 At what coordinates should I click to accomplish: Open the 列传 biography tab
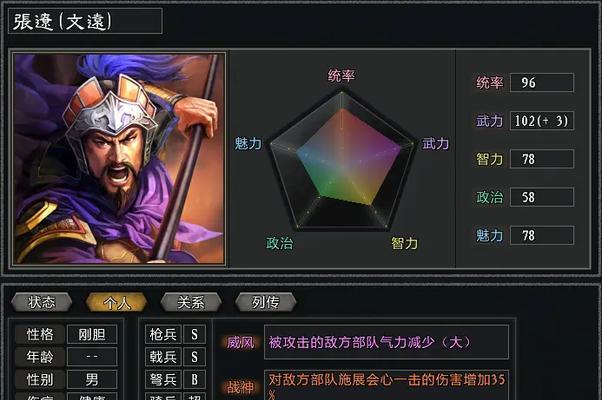click(265, 302)
